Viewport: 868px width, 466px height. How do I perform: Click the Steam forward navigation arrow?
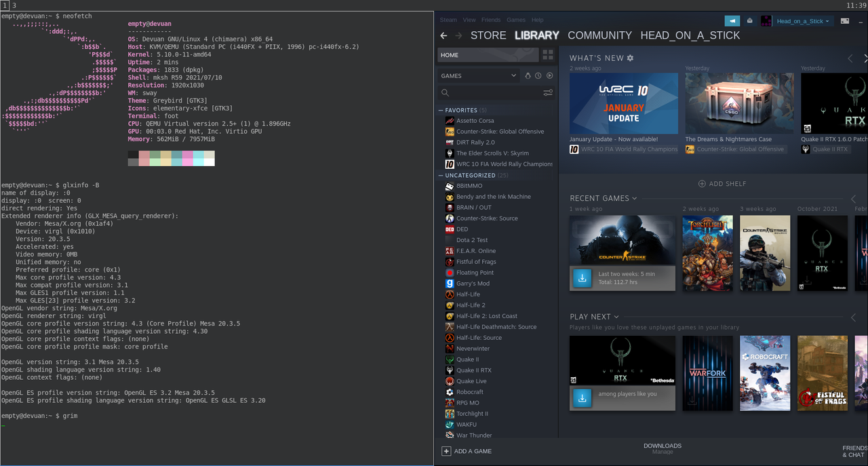click(458, 35)
